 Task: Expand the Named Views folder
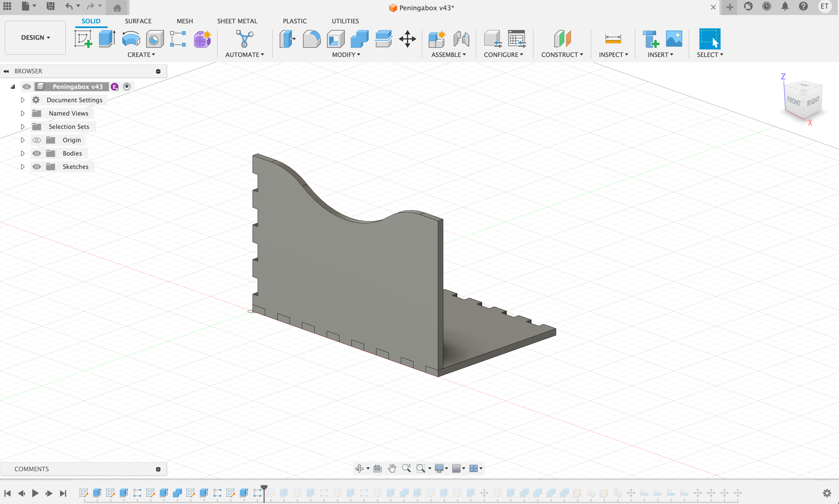coord(23,113)
